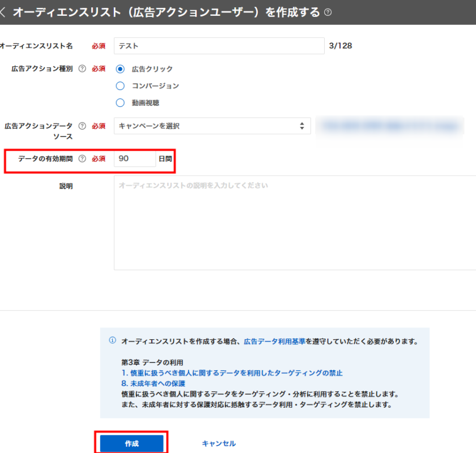The height and width of the screenshot is (453, 476).
Task: Click into the 説明 description text area
Action: [295, 223]
